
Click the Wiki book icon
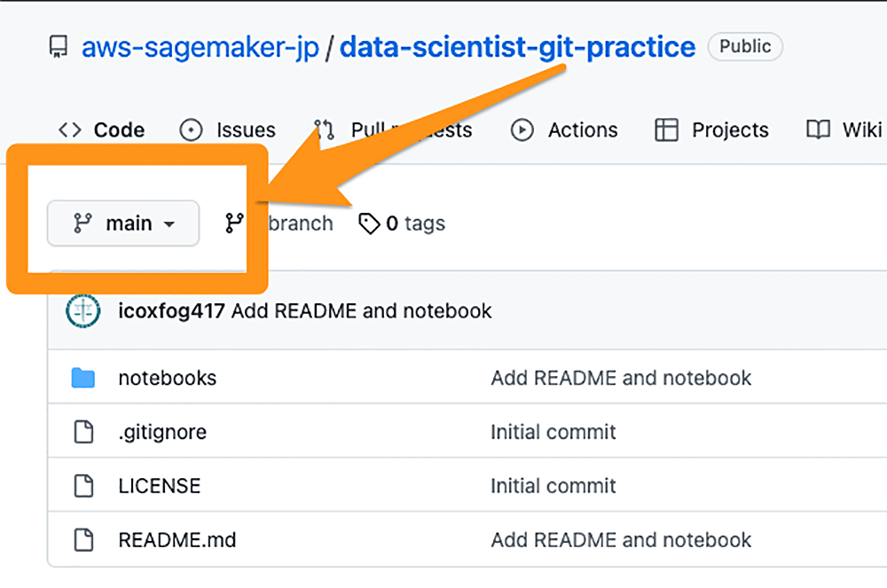pos(818,130)
